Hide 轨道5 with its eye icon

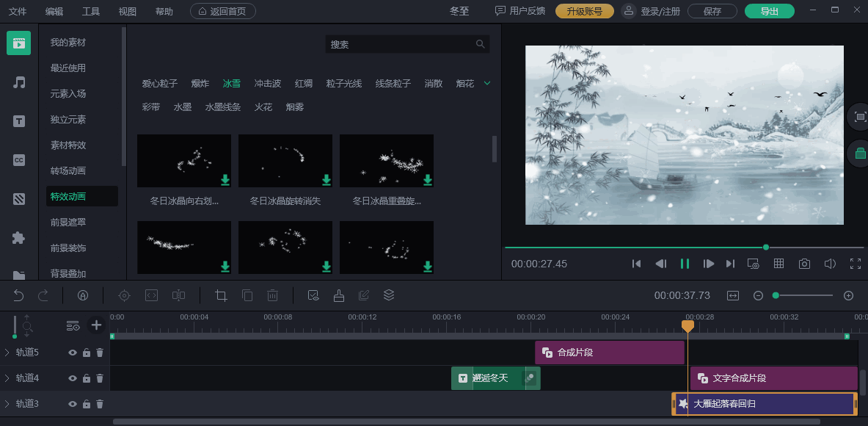(73, 353)
